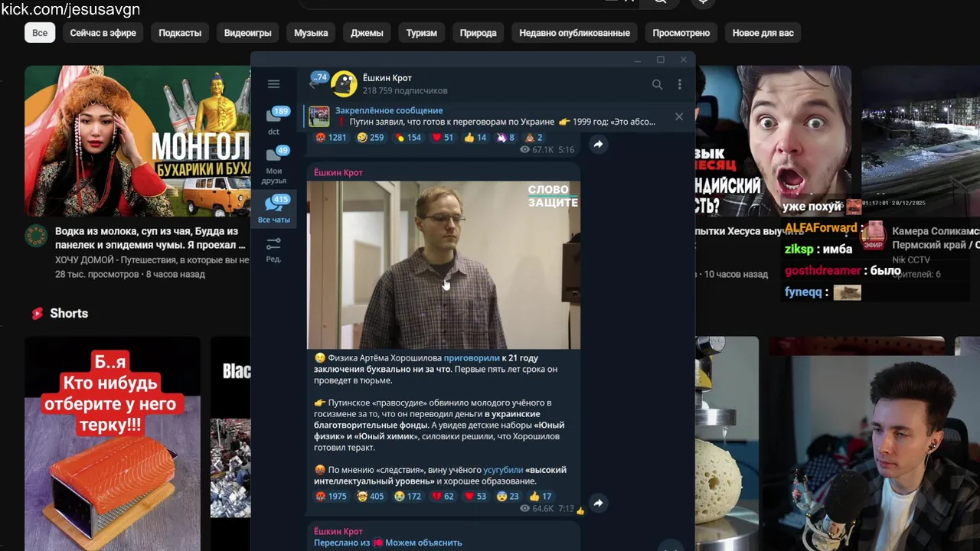Viewport: 980px width, 551px height.
Task: Toggle thumbs-up reaction showing 14
Action: point(476,138)
